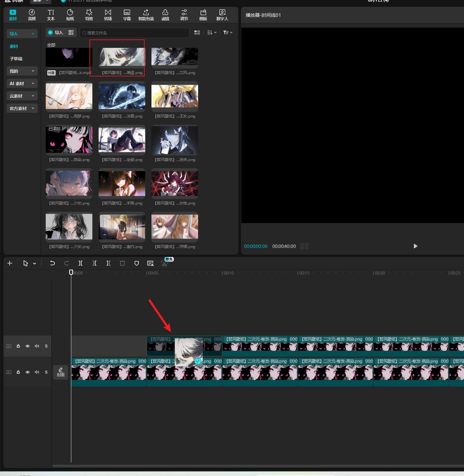Open the pointer tool mode dropdown arrow
This screenshot has height=476, width=464.
35,264
